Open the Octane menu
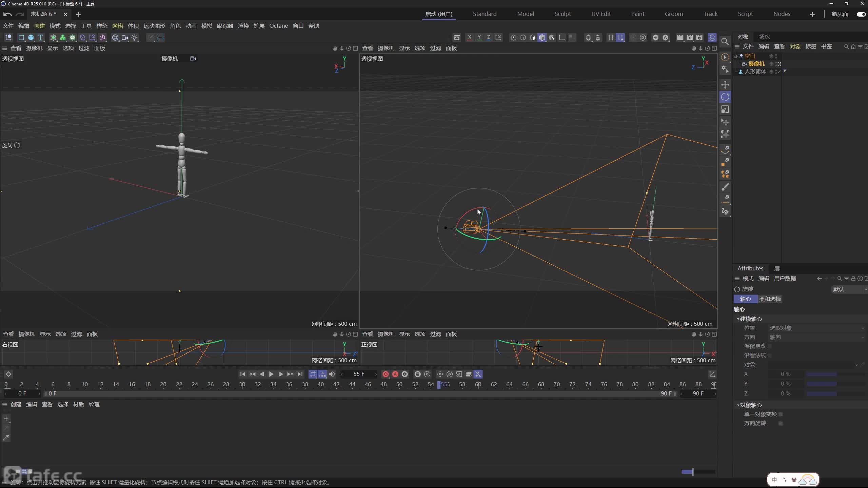The image size is (868, 488). pos(278,26)
